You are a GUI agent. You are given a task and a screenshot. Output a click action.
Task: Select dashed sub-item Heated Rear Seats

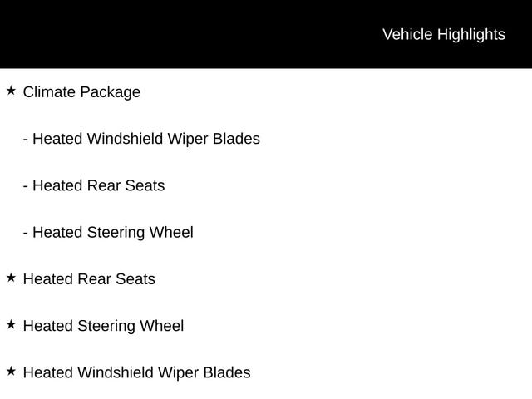click(98, 185)
